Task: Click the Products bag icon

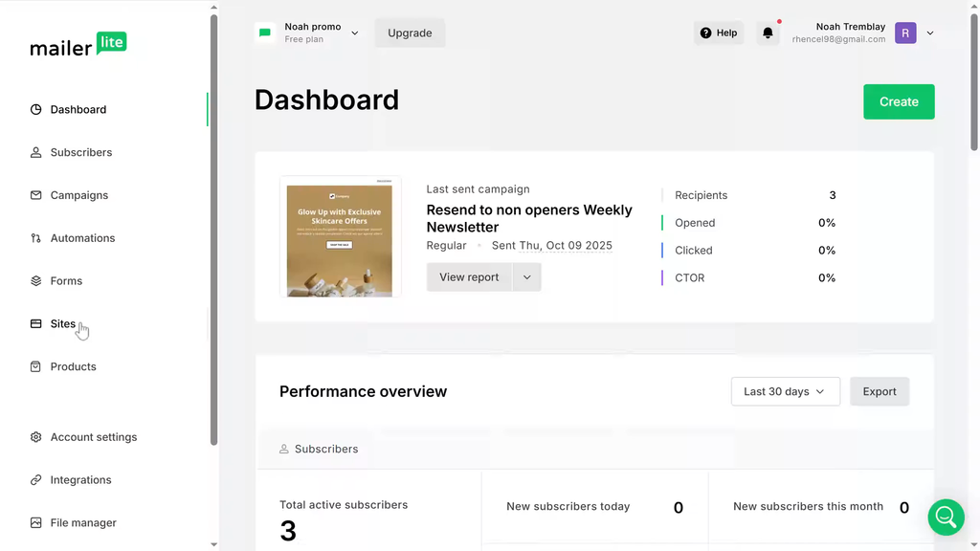Action: pos(36,366)
